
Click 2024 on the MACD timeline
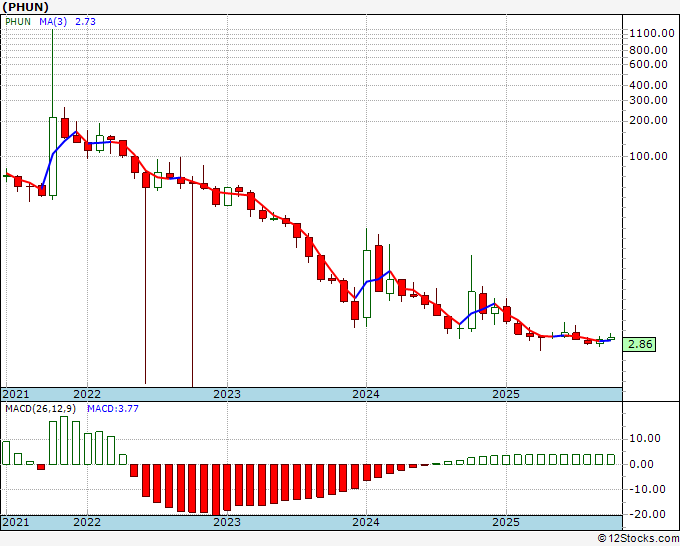pos(366,522)
